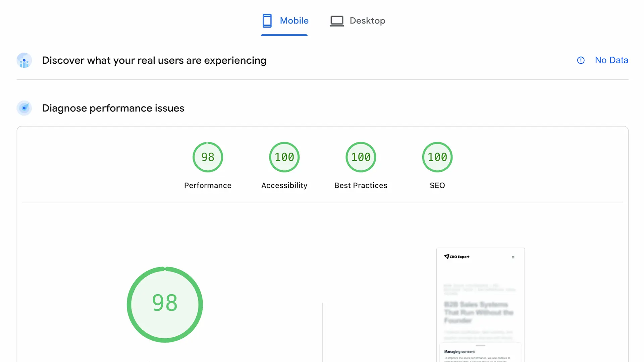
Task: Click the smartphone icon beside Mobile
Action: click(267, 20)
